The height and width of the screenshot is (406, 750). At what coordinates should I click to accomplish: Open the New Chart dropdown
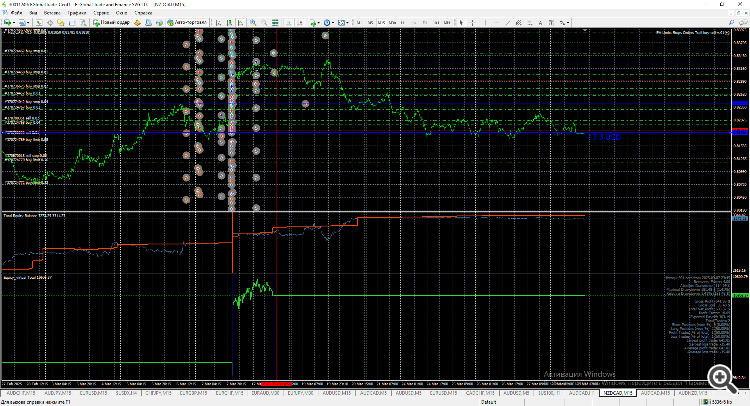(x=9, y=22)
